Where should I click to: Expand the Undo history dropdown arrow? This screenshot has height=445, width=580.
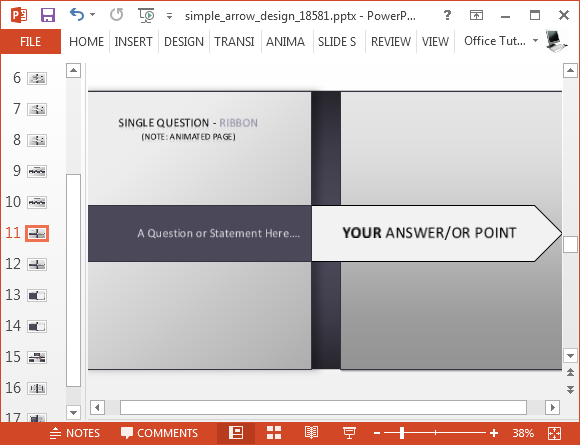point(92,15)
